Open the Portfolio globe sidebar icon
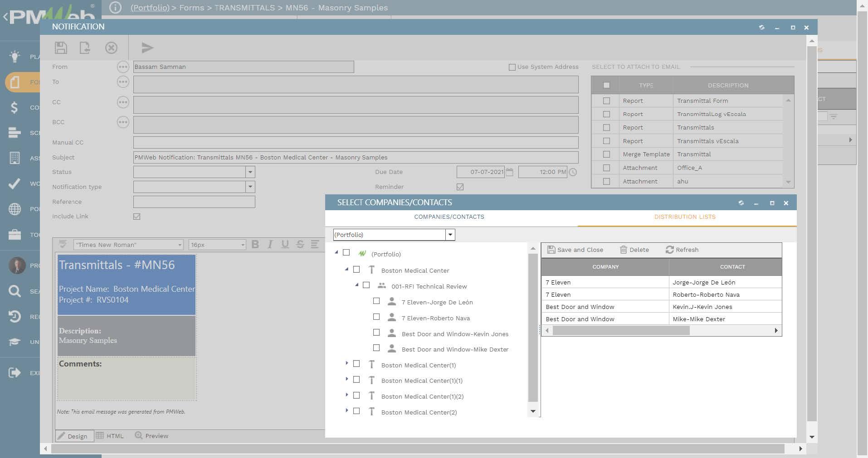 15,209
